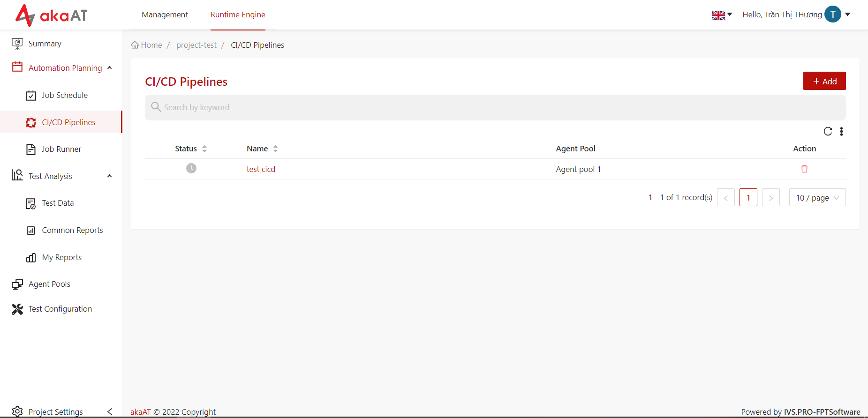Click the Agent pool 1 cell
This screenshot has height=418, width=868.
578,169
